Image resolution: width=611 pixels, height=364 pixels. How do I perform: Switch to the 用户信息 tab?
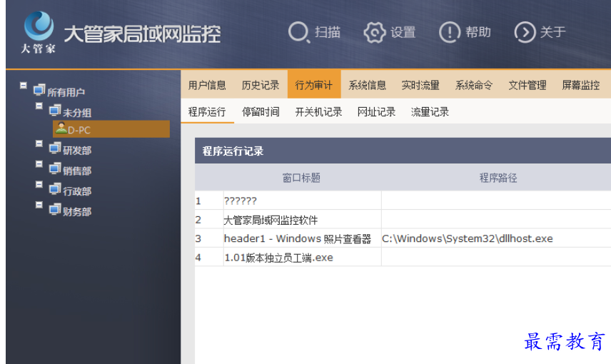tap(207, 85)
